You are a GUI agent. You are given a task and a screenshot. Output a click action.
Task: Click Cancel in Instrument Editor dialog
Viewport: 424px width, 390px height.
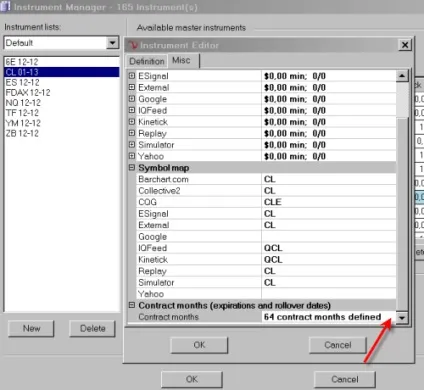(338, 345)
